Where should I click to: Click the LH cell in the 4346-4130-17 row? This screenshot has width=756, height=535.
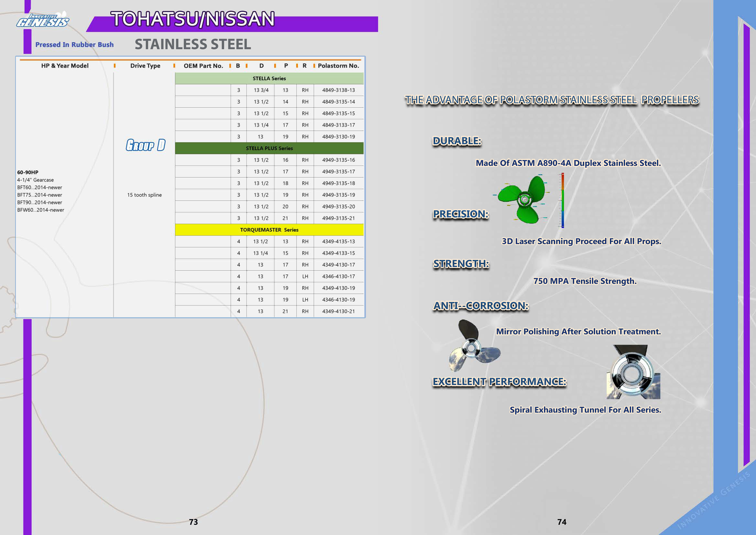click(305, 276)
